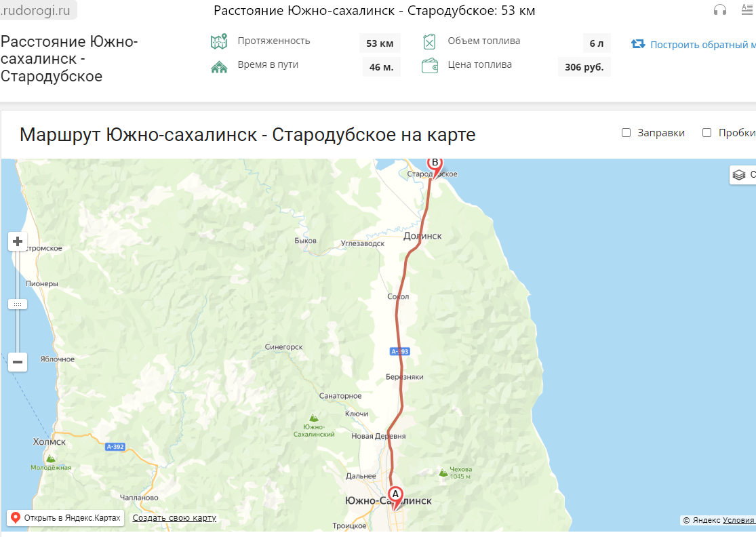This screenshot has height=537, width=756.
Task: Click the headphones icon at top
Action: (x=720, y=9)
